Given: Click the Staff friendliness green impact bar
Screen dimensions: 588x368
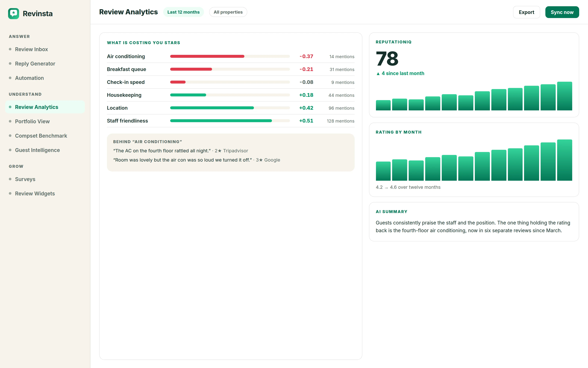Looking at the screenshot, I should (221, 121).
